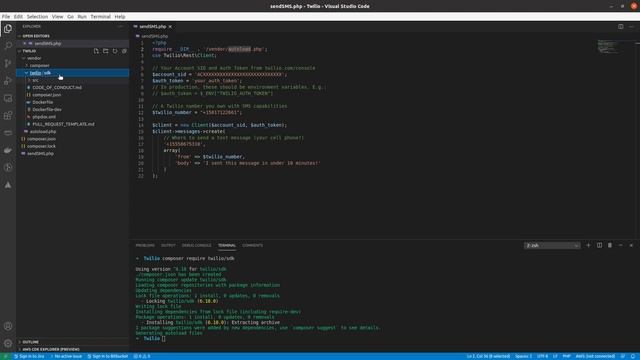Viewport: 640px width, 360px height.
Task: Click Sign in to Bitbucket status item
Action: click(108, 356)
